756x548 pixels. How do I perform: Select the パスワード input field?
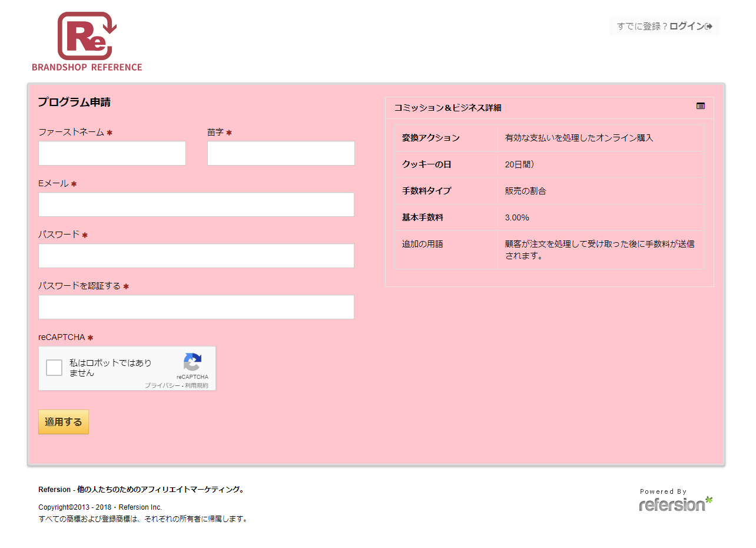(196, 256)
